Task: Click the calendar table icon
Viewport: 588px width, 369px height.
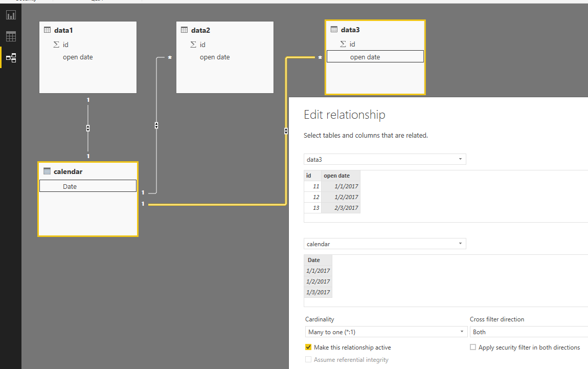Action: (x=47, y=171)
